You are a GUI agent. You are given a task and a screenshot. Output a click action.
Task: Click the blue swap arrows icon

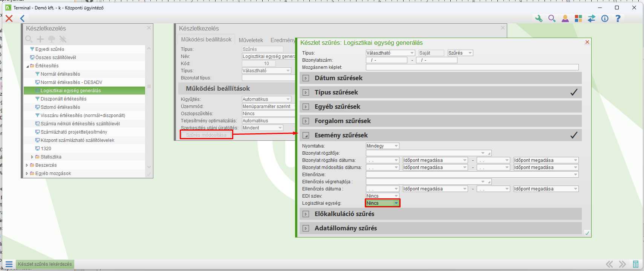coord(592,18)
